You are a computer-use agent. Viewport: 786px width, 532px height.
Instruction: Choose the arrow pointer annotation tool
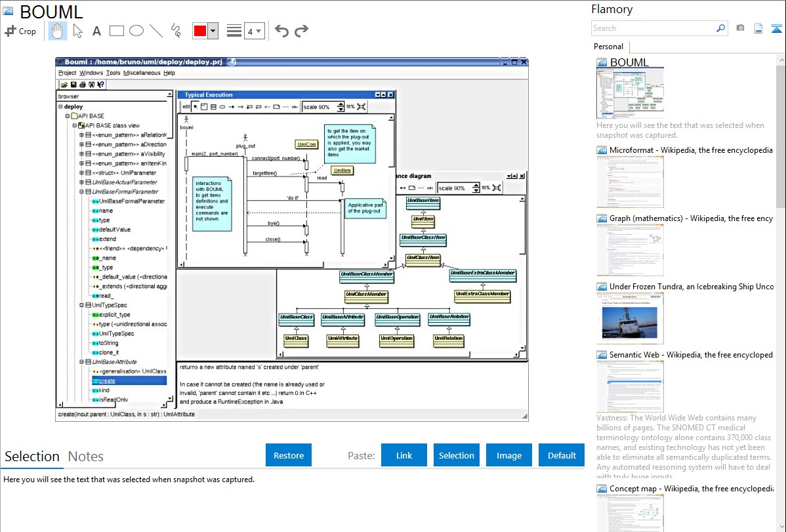77,31
